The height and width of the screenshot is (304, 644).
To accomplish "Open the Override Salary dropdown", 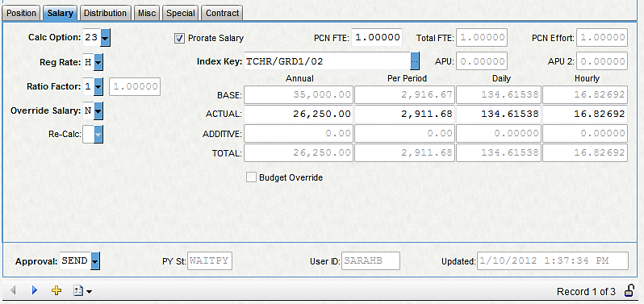I will pyautogui.click(x=98, y=110).
